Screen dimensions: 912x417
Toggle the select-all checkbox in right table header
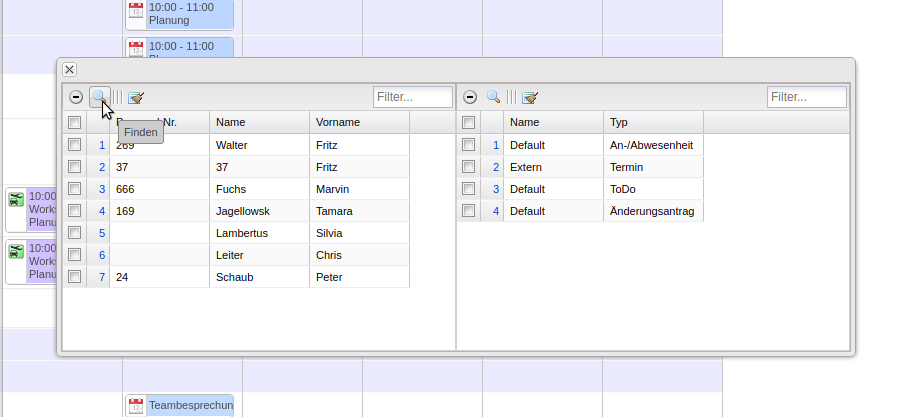click(x=468, y=122)
